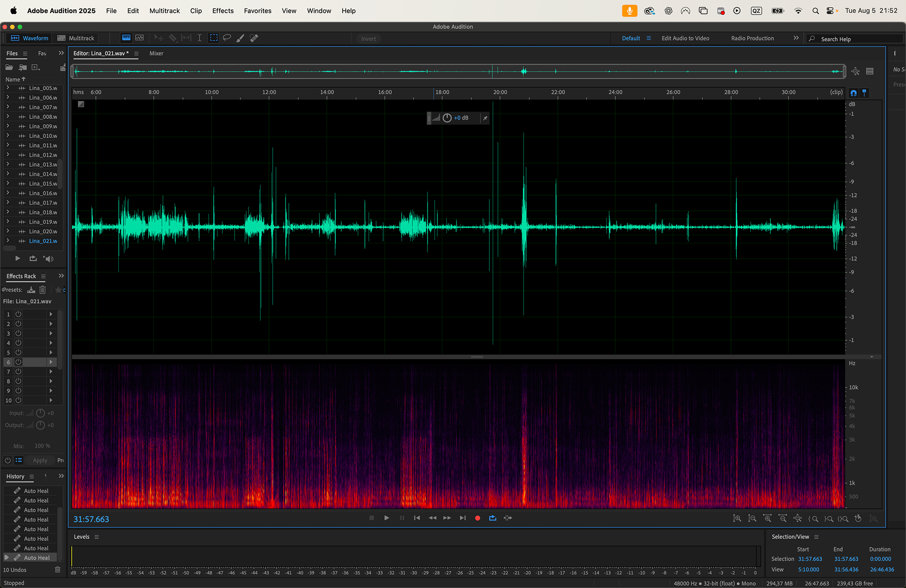
Task: Open the Effects menu
Action: pos(223,10)
